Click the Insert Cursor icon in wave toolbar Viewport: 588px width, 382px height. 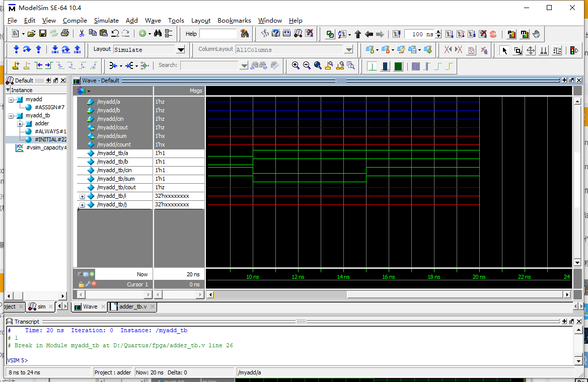coord(16,65)
